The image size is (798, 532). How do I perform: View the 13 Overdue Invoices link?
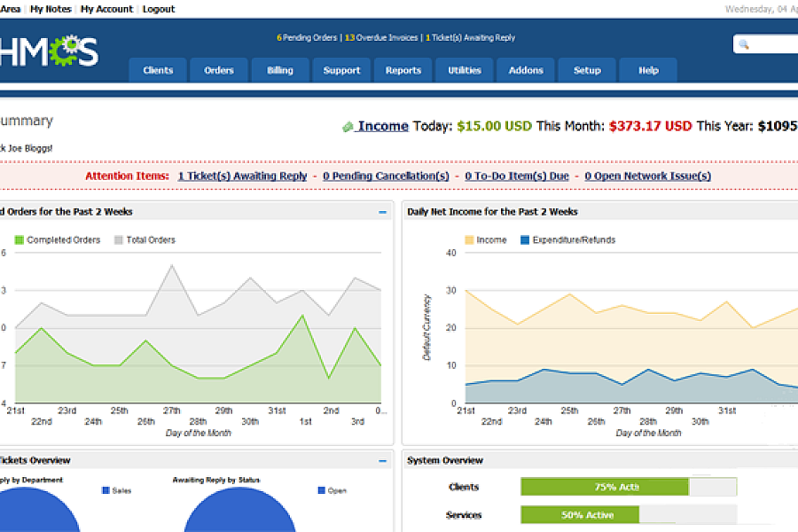(x=381, y=37)
